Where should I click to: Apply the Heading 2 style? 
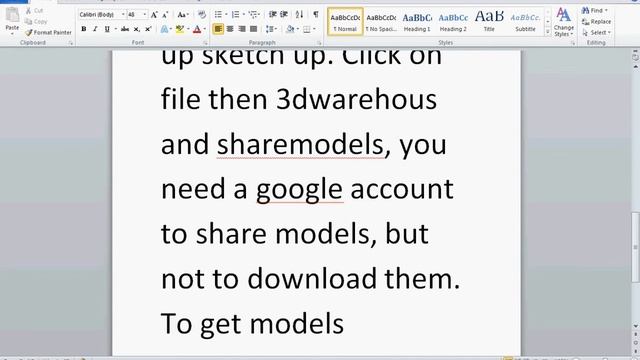point(453,22)
